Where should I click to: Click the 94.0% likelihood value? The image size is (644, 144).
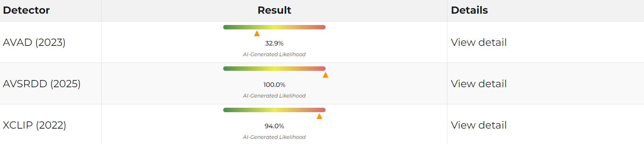coord(274,126)
